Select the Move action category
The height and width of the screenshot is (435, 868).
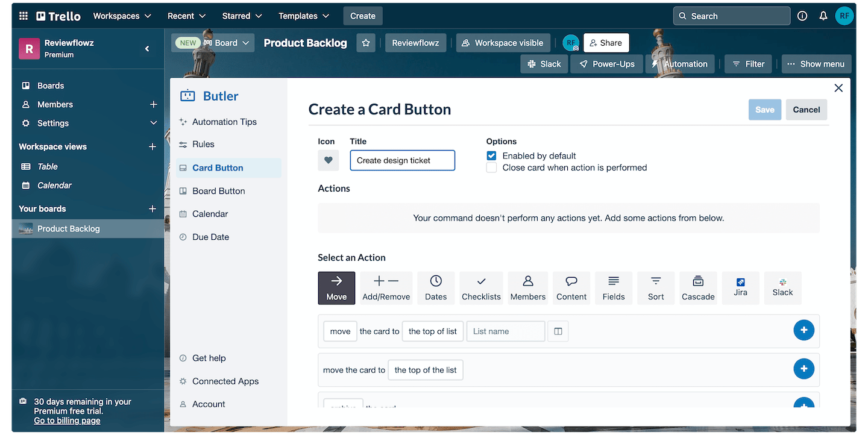[336, 288]
